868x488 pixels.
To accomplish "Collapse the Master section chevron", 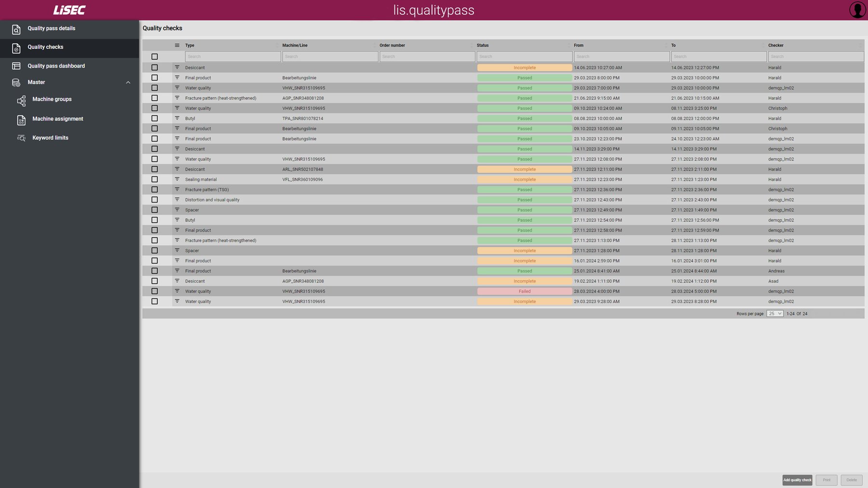I will 128,82.
